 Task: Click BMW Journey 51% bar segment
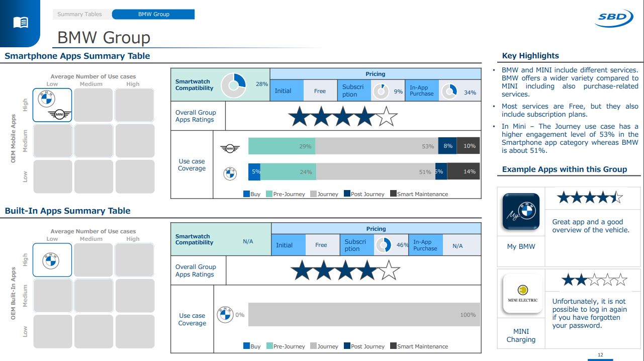point(376,171)
